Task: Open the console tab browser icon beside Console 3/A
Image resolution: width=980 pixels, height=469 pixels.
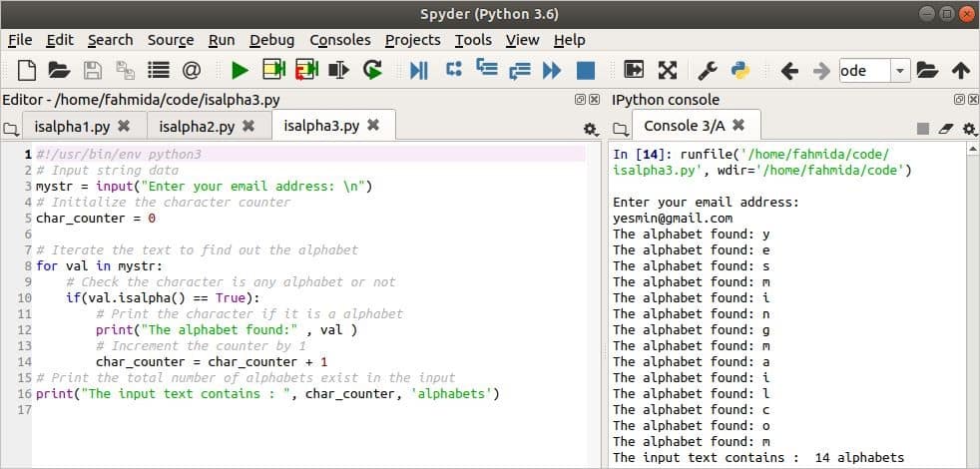Action: coord(620,130)
